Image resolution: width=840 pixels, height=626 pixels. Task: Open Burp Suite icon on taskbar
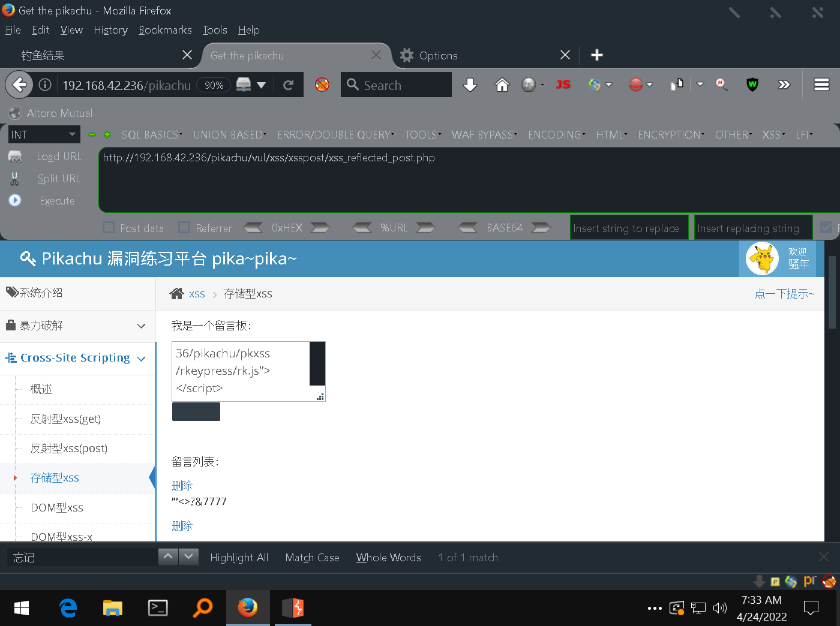[x=293, y=608]
